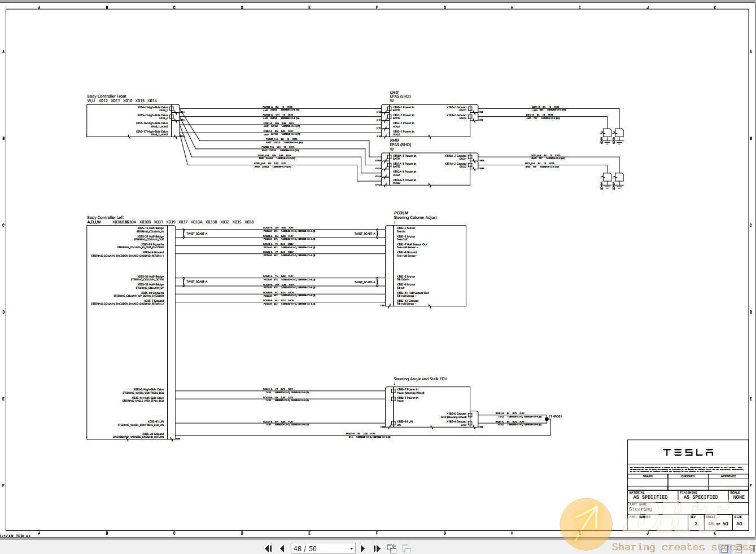This screenshot has height=554, width=756.
Task: Click X035-41 LIN pin label
Action: click(156, 422)
